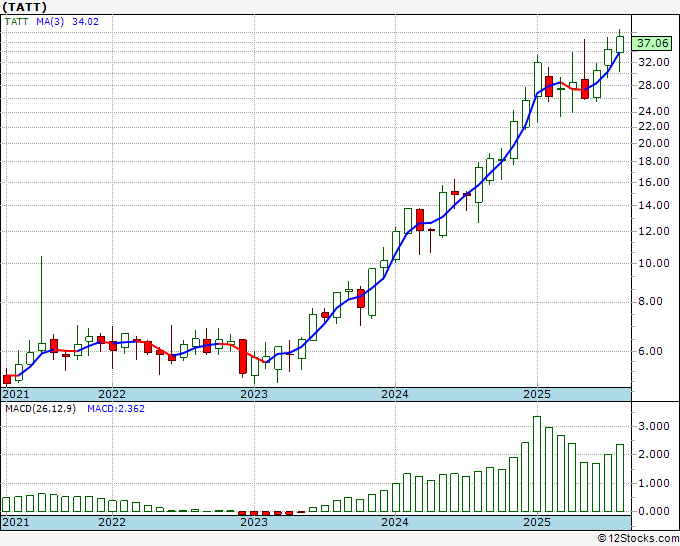
Task: Click 2024 on the MACD timeline
Action: click(x=395, y=521)
